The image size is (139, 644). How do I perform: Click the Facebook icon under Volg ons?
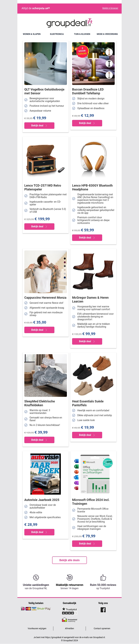[103, 610]
